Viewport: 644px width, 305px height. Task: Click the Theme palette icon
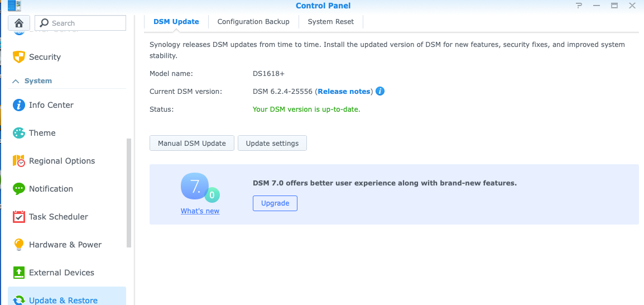pos(19,133)
